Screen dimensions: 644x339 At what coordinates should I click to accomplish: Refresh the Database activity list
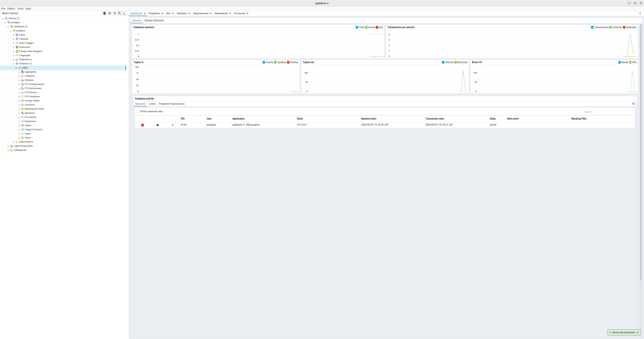coord(633,104)
